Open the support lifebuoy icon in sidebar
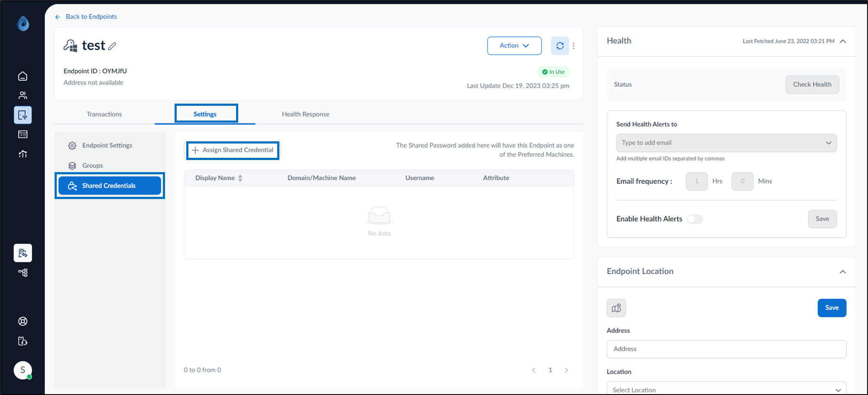The image size is (868, 395). [23, 321]
